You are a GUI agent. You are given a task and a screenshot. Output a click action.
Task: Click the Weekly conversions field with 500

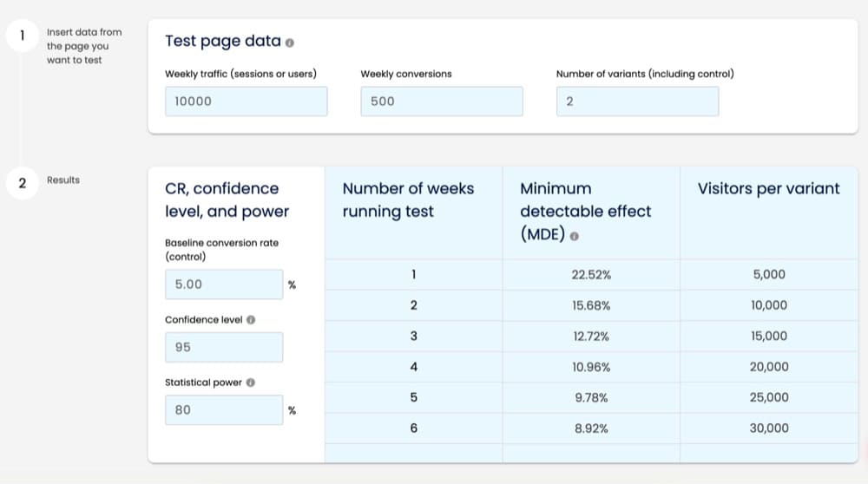pos(442,101)
